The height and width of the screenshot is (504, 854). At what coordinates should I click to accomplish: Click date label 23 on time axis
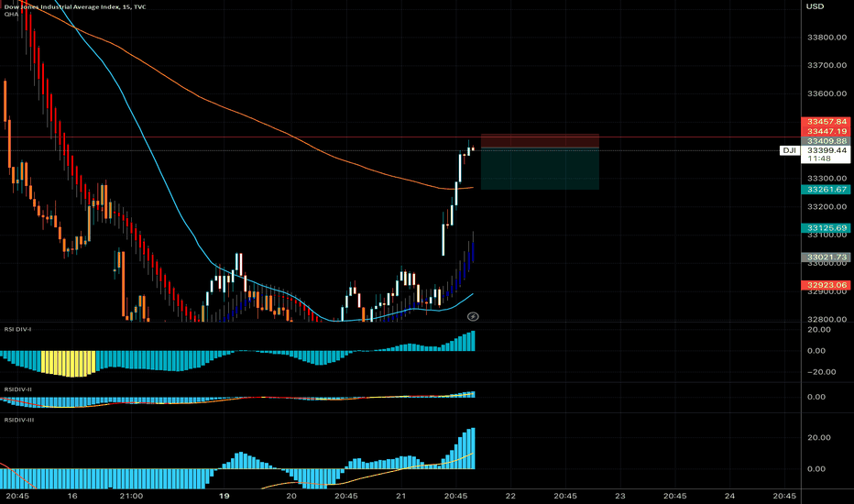(619, 496)
